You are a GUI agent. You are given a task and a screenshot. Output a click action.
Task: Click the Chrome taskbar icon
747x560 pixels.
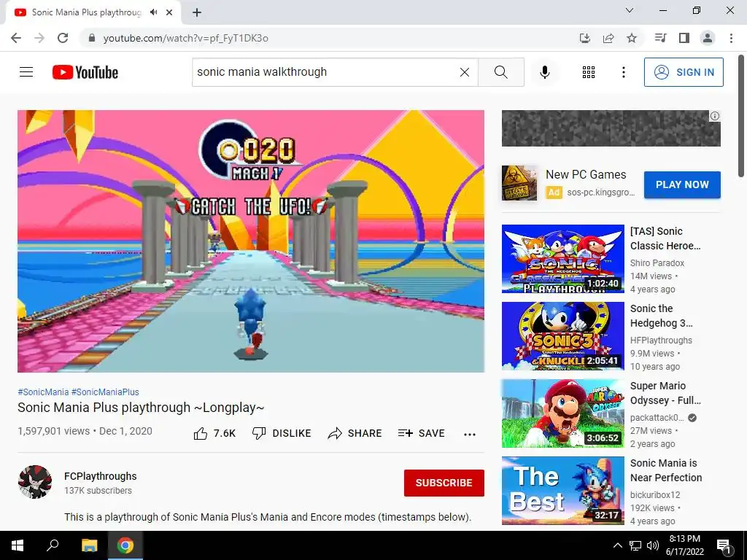pos(125,545)
